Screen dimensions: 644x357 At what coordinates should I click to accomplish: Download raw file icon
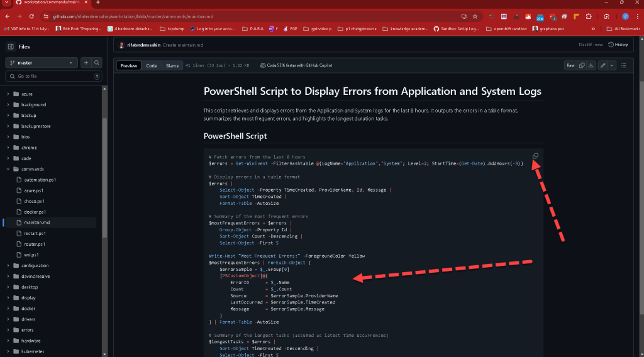[x=591, y=65]
